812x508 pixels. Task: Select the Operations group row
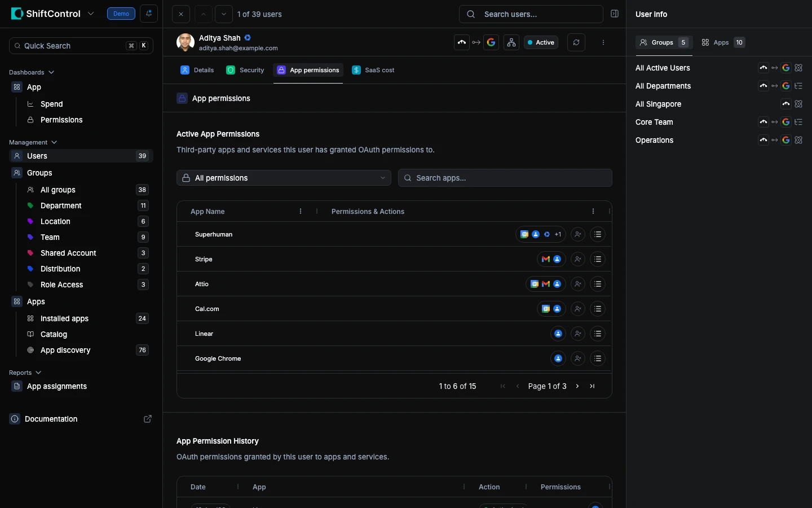pos(719,140)
